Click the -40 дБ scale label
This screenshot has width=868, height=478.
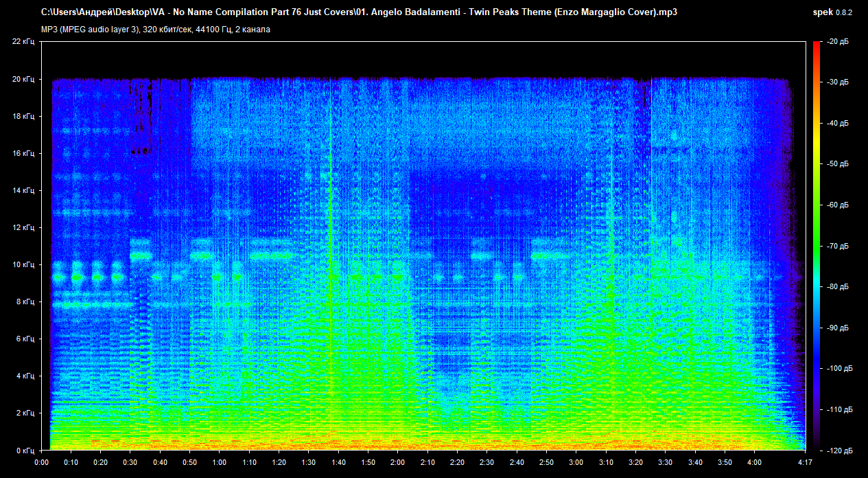(x=838, y=124)
